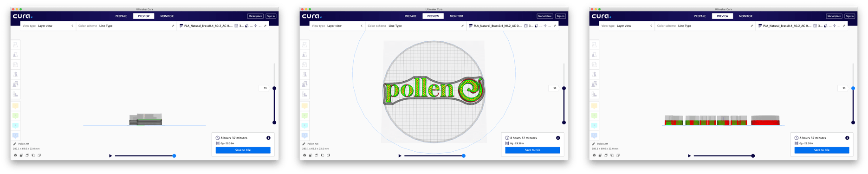The height and width of the screenshot is (174, 868).
Task: Open PREPARE stage in right window
Action: click(x=700, y=16)
